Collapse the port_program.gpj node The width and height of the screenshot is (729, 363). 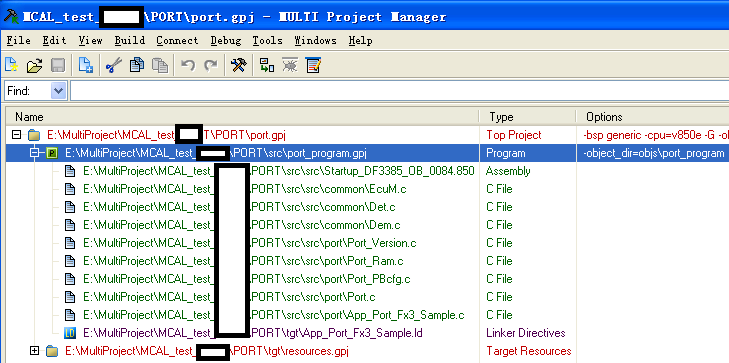34,153
